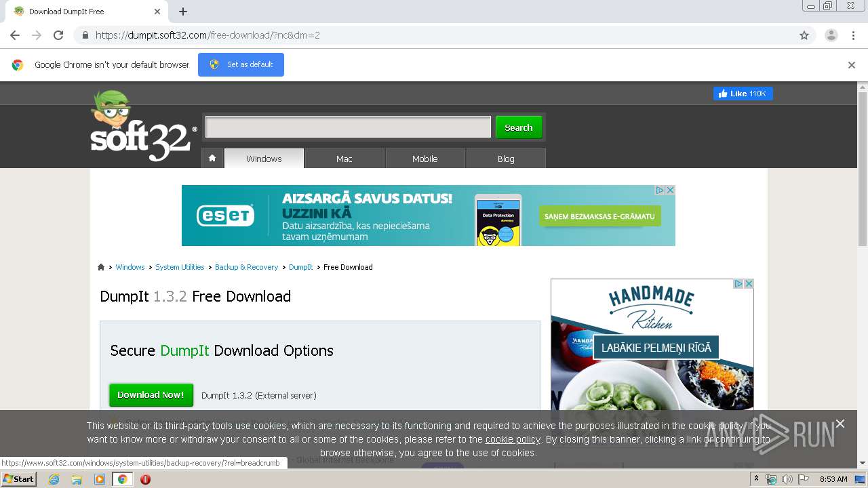
Task: Click the page vertical scrollbar
Action: [863, 169]
